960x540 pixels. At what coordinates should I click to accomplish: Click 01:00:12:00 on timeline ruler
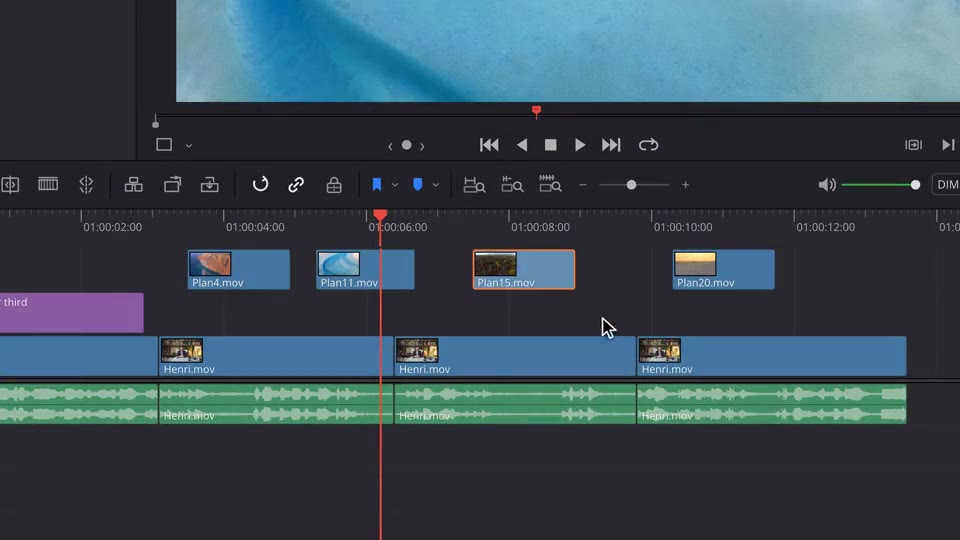pyautogui.click(x=825, y=227)
